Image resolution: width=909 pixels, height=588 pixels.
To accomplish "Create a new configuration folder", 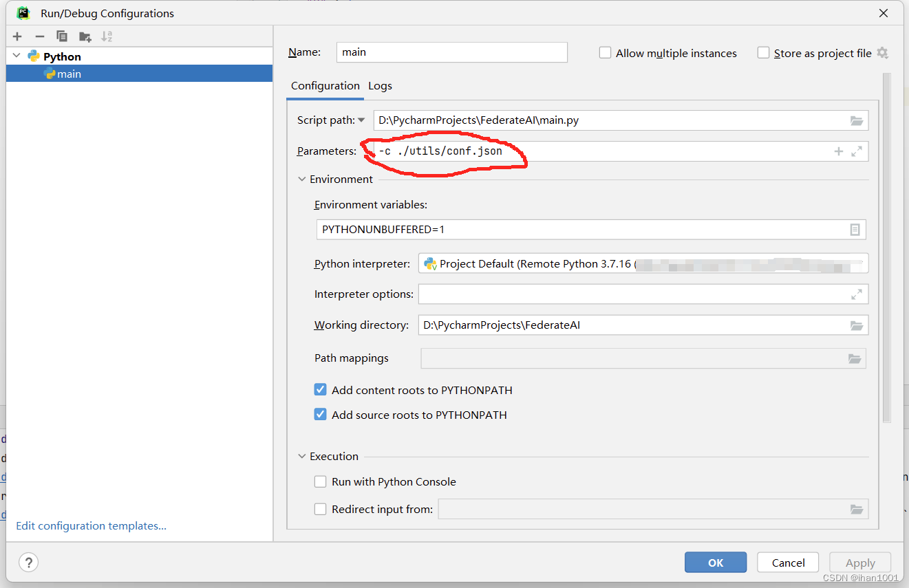I will coord(85,36).
